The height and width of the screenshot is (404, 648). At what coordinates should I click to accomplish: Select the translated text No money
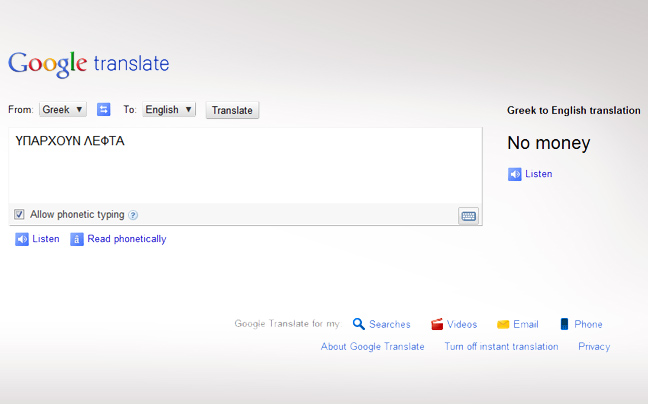[x=549, y=144]
